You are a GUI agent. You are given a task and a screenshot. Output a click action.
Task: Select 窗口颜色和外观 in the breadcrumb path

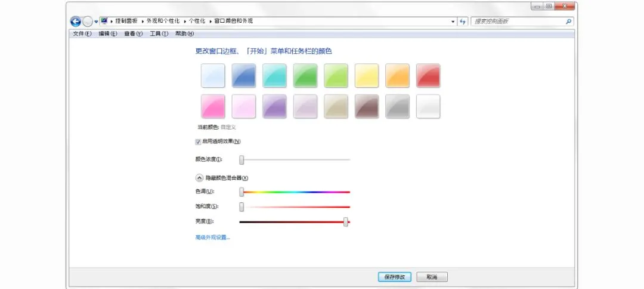[x=233, y=21]
